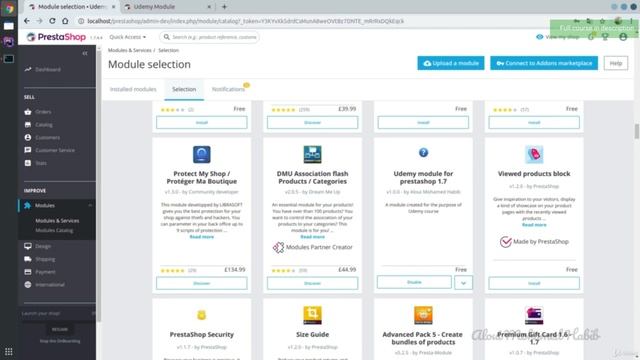Collapse the sidebar with the chevron icon
Image resolution: width=640 pixels, height=360 pixels.
tap(85, 53)
